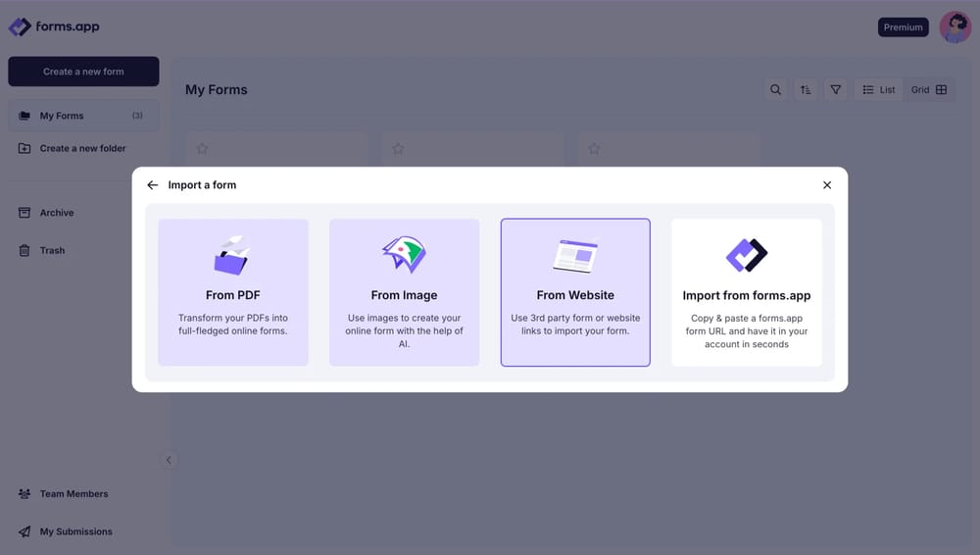Switch to Grid view
Screen dimensions: 980x555
coord(929,90)
